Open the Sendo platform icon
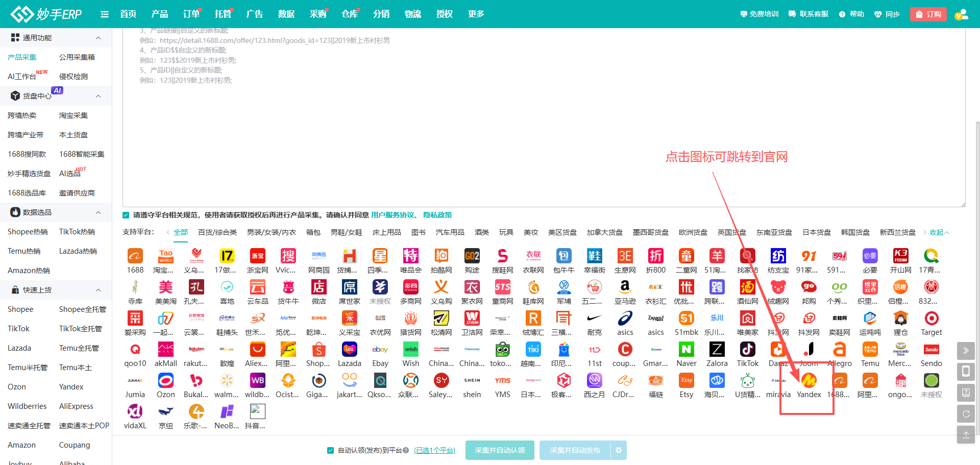The height and width of the screenshot is (465, 980). pos(932,349)
